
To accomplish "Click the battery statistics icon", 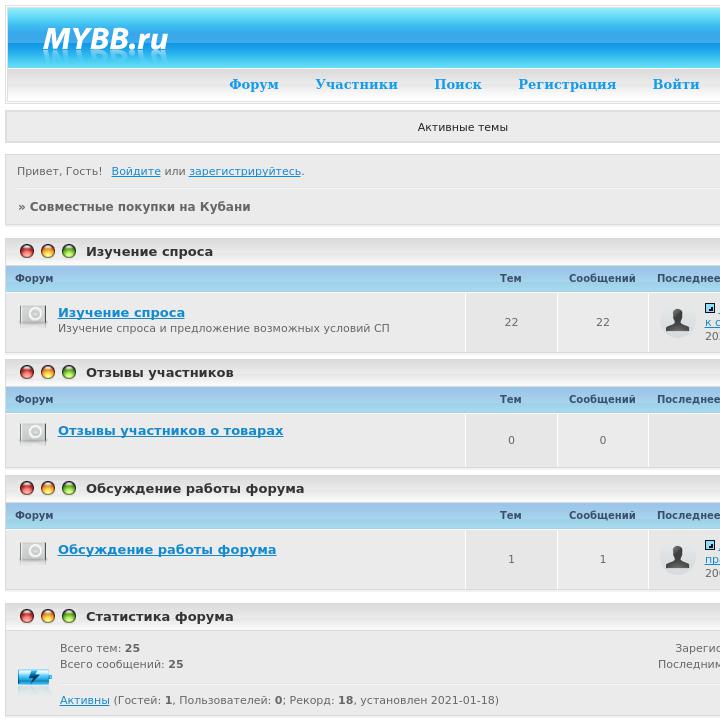I will (x=34, y=677).
